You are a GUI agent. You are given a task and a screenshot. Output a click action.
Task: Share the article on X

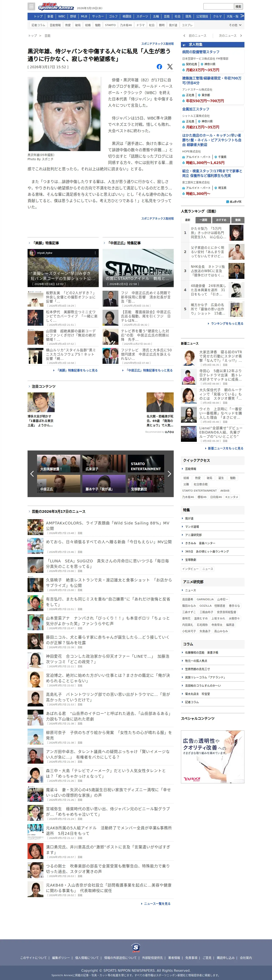tap(170, 67)
